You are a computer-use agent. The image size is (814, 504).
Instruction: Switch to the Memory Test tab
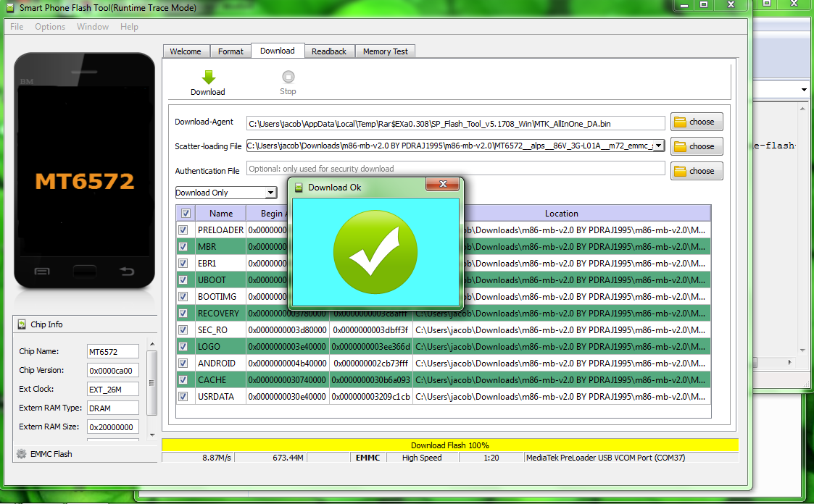click(385, 51)
